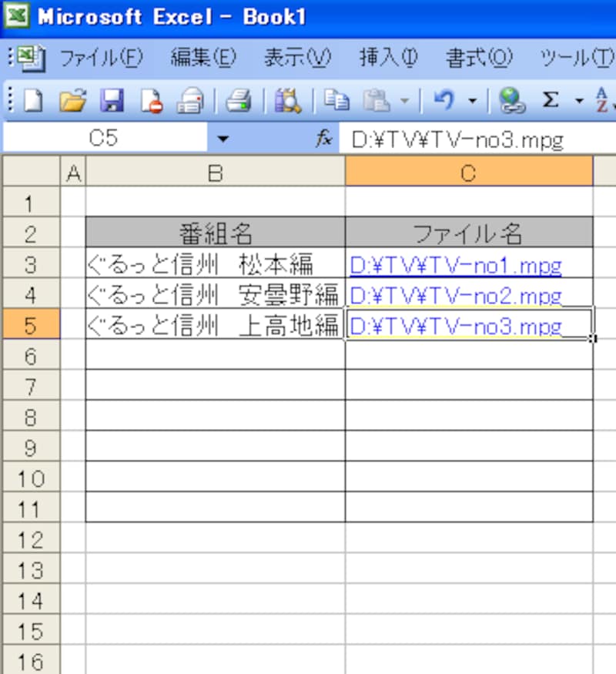Select empty cell C7
This screenshot has height=674, width=616.
[469, 385]
